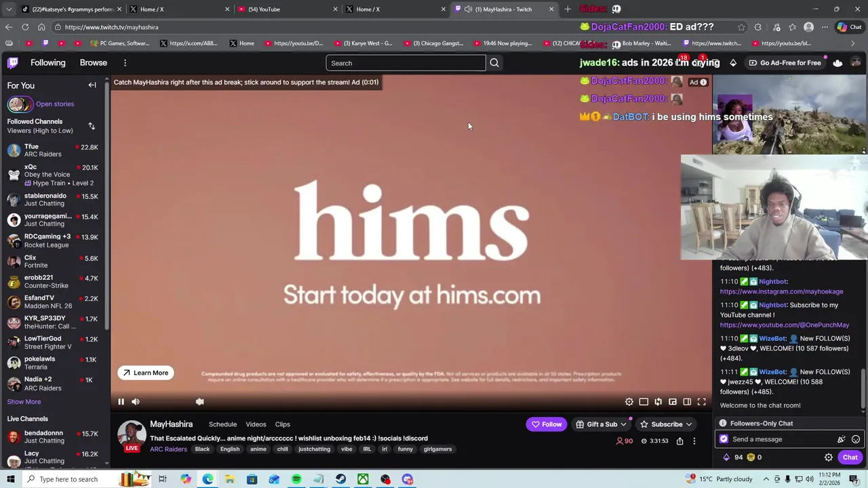Image resolution: width=868 pixels, height=488 pixels.
Task: Open Prime loot crown icon
Action: [x=837, y=63]
